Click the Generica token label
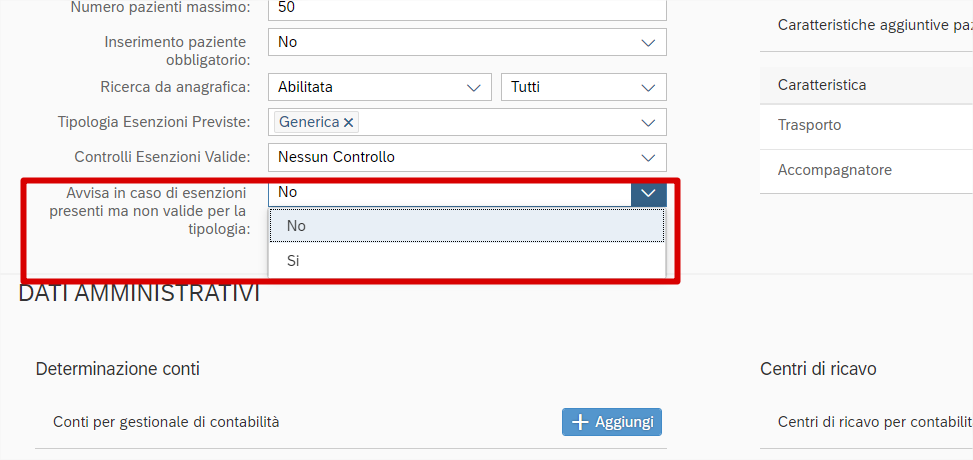Screen dimensions: 973x460 pyautogui.click(x=309, y=122)
